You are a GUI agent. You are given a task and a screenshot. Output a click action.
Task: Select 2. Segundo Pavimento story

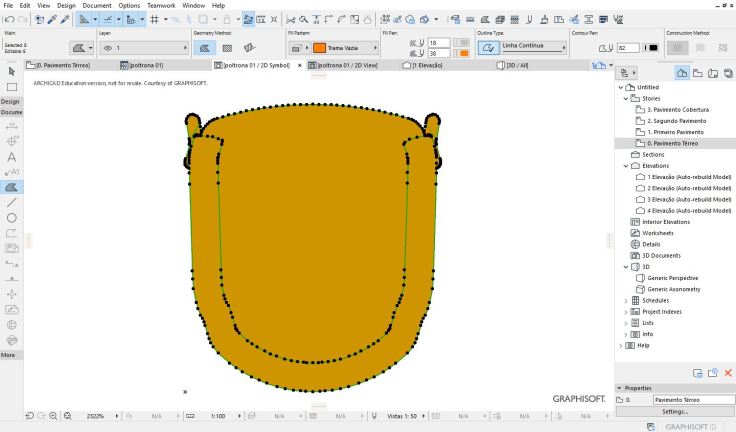676,121
